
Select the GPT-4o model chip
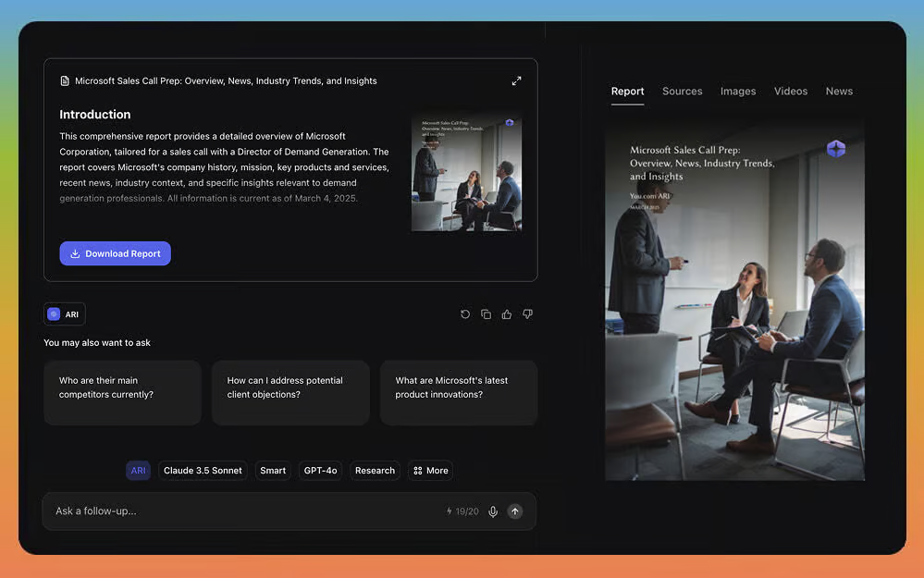320,470
